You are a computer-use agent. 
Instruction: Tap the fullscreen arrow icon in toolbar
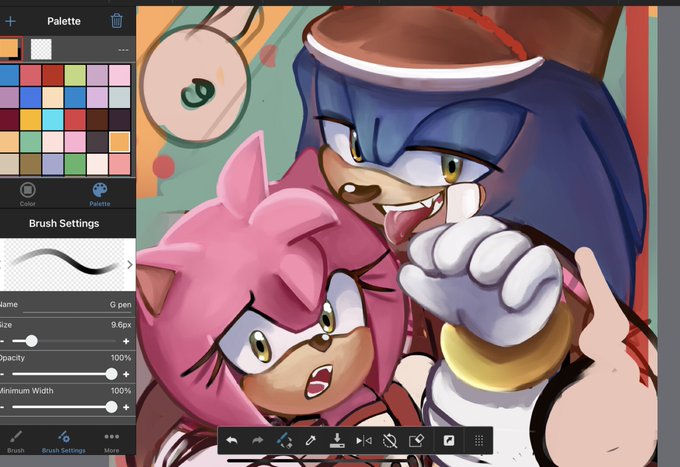pos(449,441)
